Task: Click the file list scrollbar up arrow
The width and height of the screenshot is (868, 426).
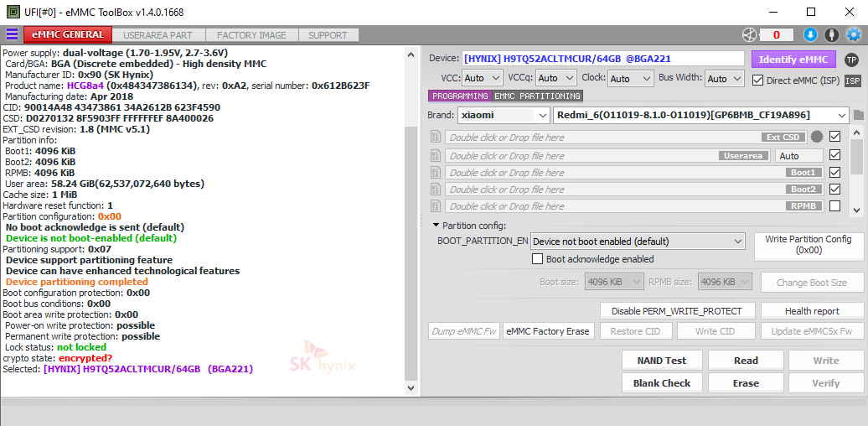Action: pos(856,132)
